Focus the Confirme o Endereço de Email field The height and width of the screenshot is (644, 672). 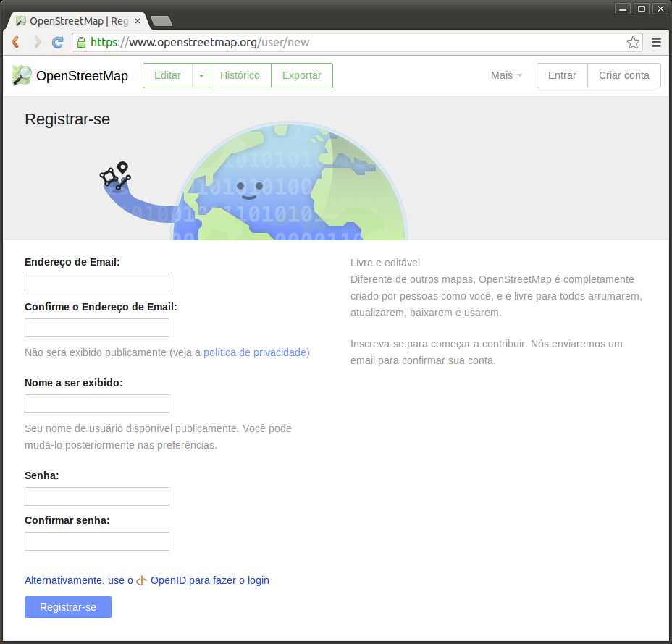pyautogui.click(x=97, y=328)
